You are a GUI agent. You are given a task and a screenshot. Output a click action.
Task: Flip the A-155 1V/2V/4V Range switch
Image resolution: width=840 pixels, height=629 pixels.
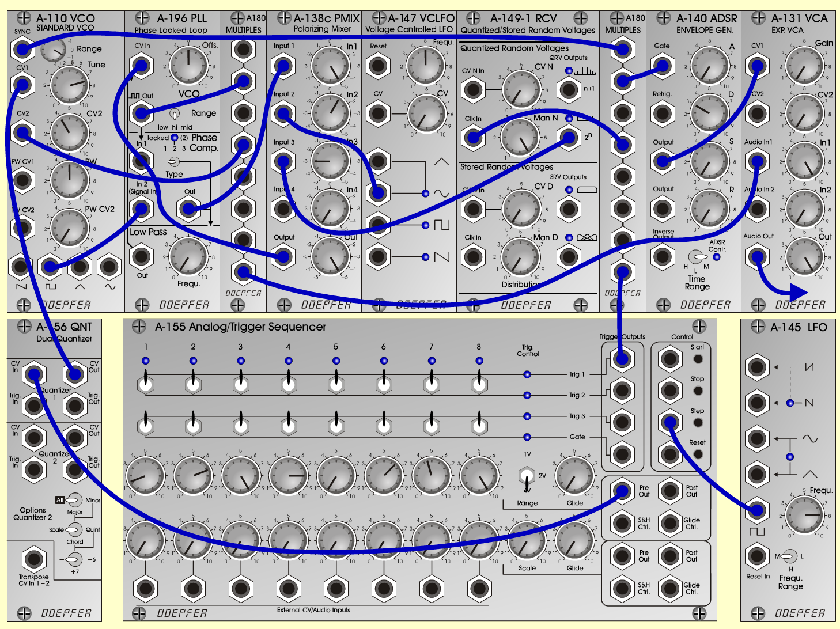click(527, 478)
